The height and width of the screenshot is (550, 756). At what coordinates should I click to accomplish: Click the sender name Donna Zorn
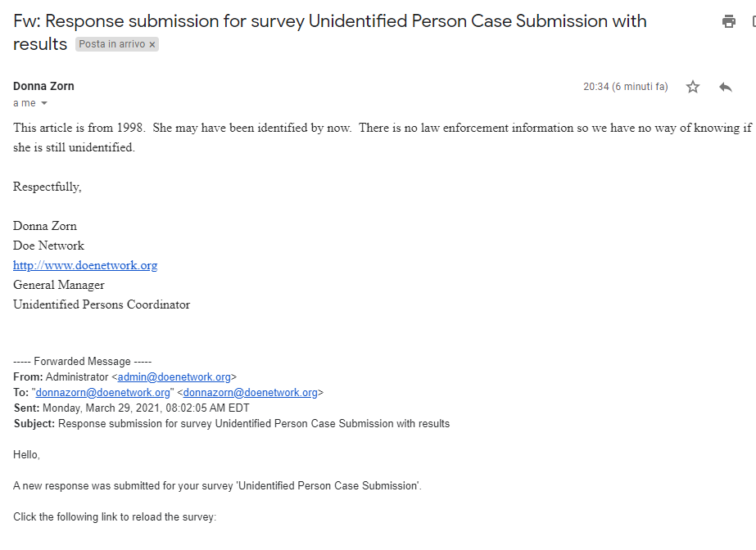pyautogui.click(x=43, y=86)
